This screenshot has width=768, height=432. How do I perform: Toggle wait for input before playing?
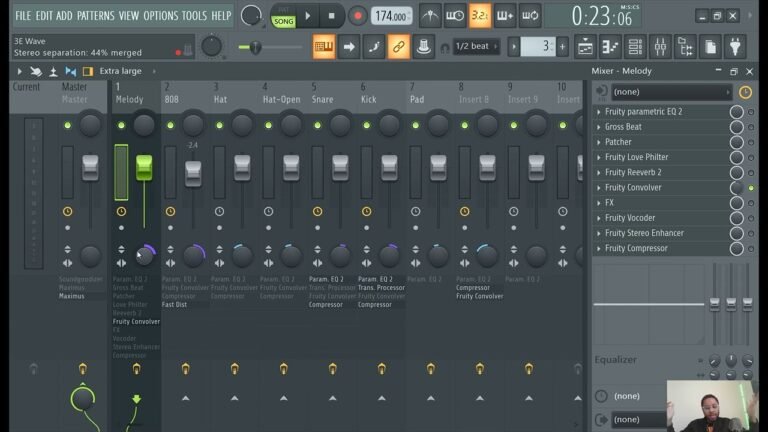click(455, 16)
